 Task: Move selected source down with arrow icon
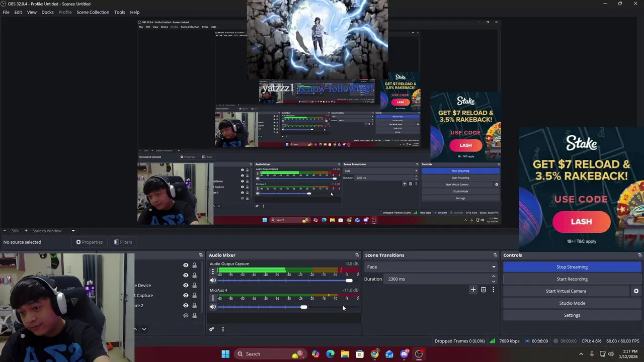(x=144, y=329)
